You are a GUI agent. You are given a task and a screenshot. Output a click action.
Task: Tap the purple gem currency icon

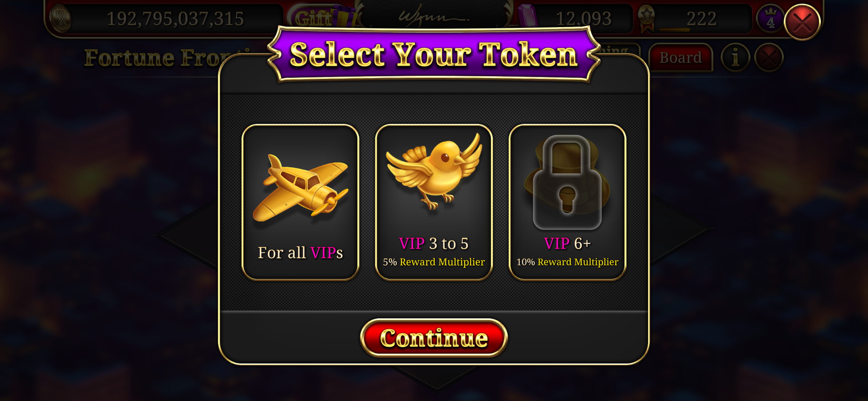[528, 16]
